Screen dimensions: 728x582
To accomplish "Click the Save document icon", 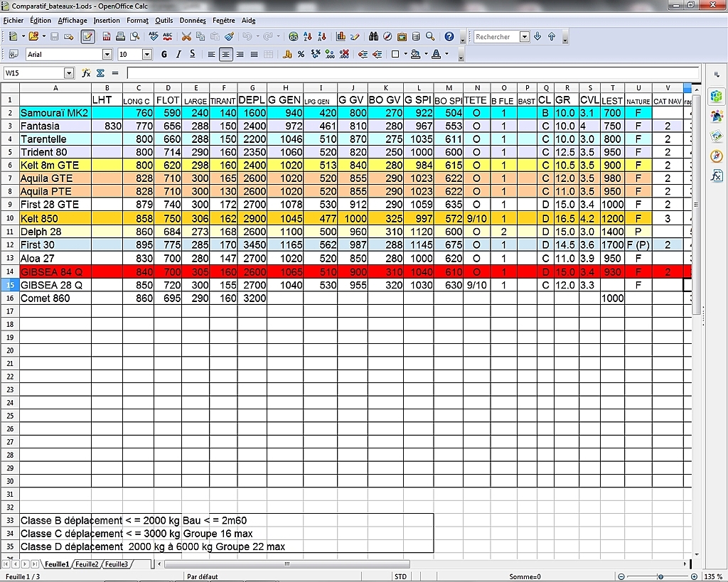I will click(x=54, y=36).
